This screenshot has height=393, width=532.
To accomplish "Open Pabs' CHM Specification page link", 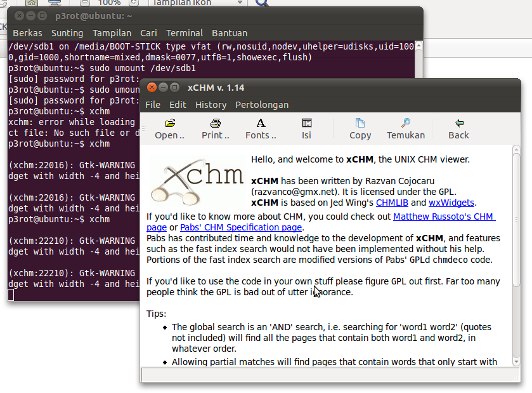I will 241,227.
